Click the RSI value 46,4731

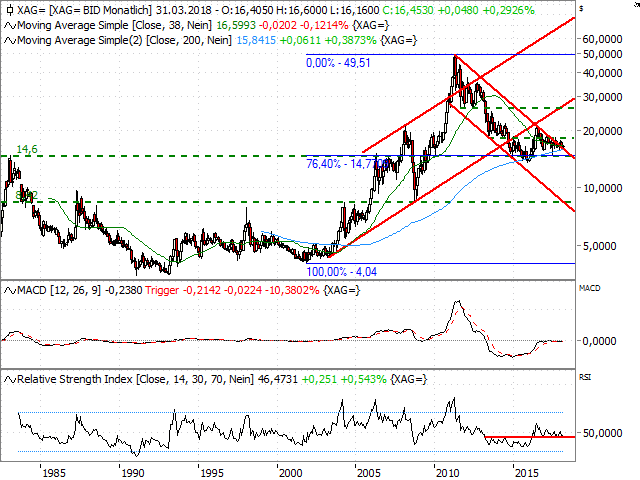[278, 379]
